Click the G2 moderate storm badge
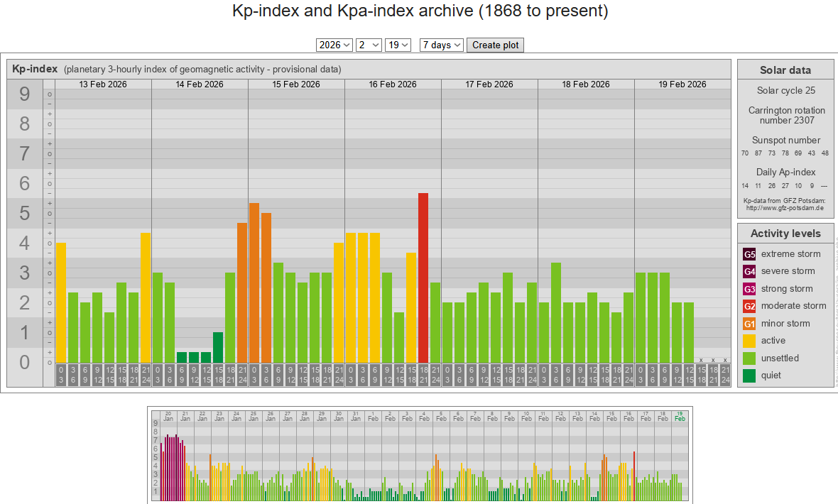838x504 pixels. 749,306
